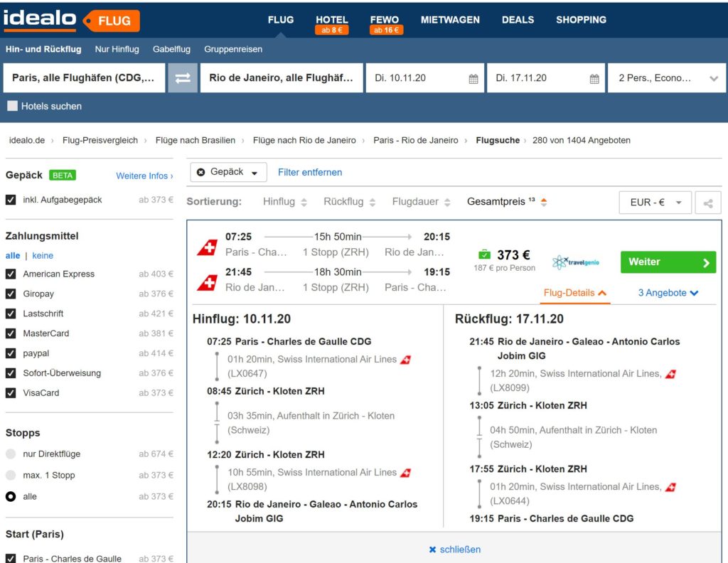Open the passengers and class dropdown
The width and height of the screenshot is (728, 563).
pos(667,78)
